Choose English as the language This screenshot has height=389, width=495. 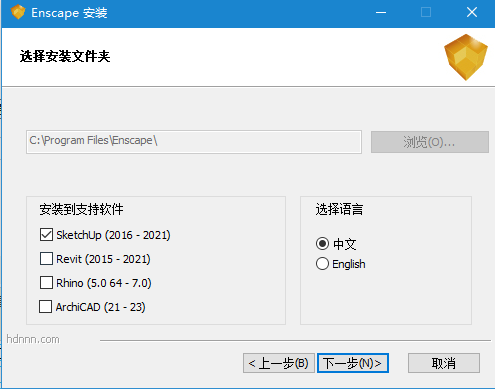(x=322, y=264)
